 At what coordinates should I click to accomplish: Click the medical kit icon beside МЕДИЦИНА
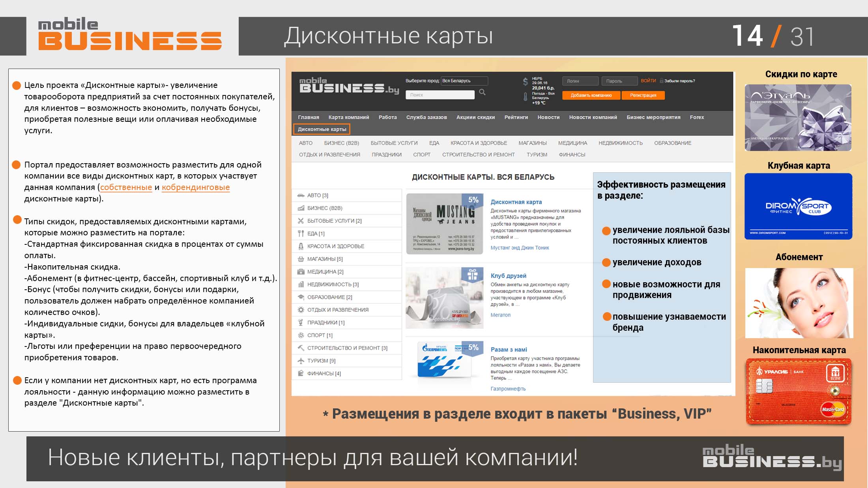pyautogui.click(x=301, y=272)
